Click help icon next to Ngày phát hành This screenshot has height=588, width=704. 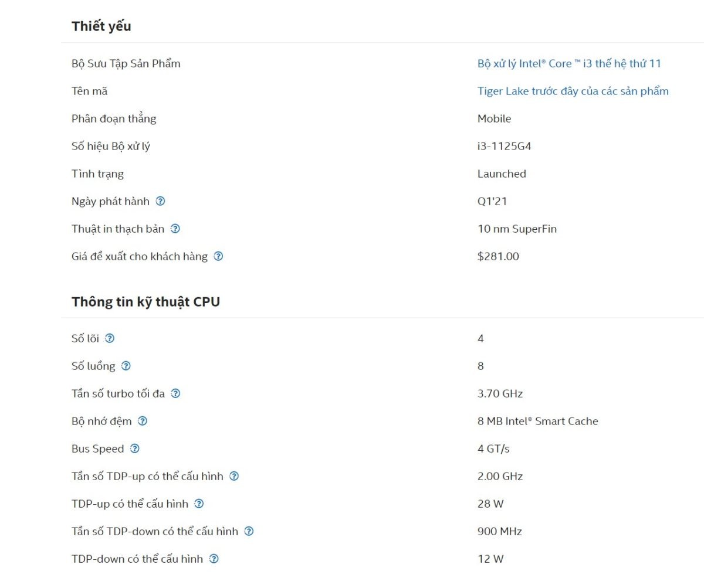160,201
